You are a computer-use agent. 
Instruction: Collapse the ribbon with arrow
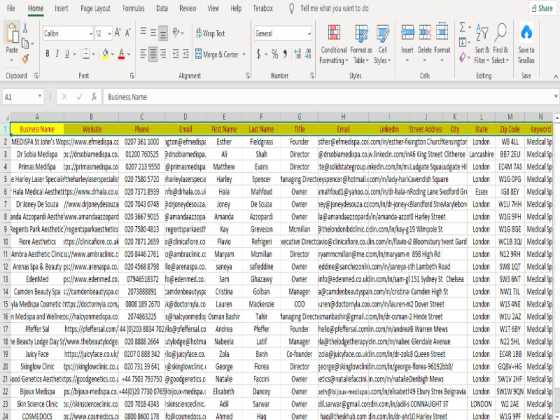555,76
